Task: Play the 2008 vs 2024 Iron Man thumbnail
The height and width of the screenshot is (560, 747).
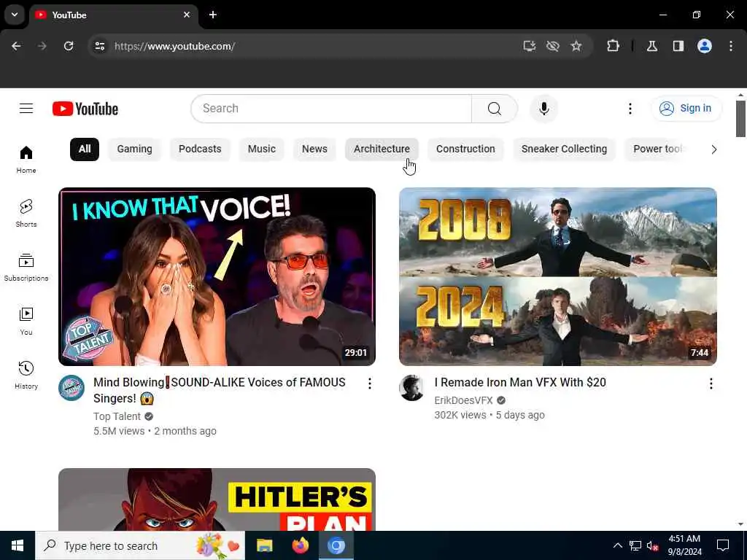Action: 558,276
